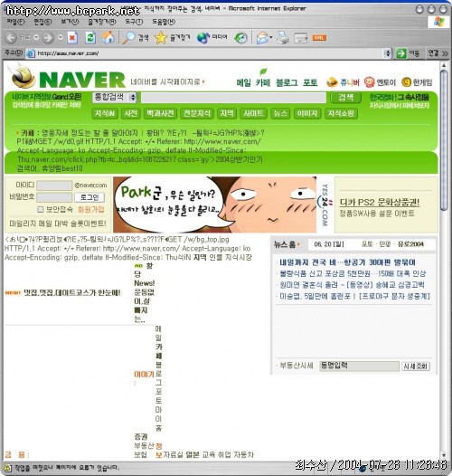The height and width of the screenshot is (476, 452).
Task: Click 디카 PS2 문화상품권 event link
Action: tap(379, 202)
